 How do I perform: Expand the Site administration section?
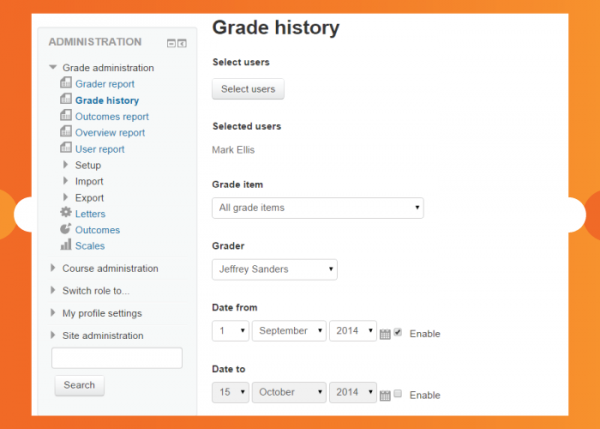coord(102,336)
